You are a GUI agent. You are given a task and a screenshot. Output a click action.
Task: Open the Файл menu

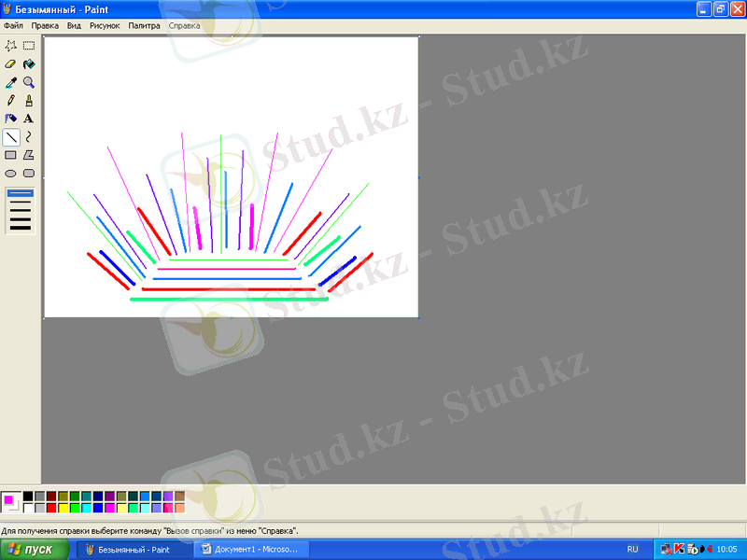(13, 26)
